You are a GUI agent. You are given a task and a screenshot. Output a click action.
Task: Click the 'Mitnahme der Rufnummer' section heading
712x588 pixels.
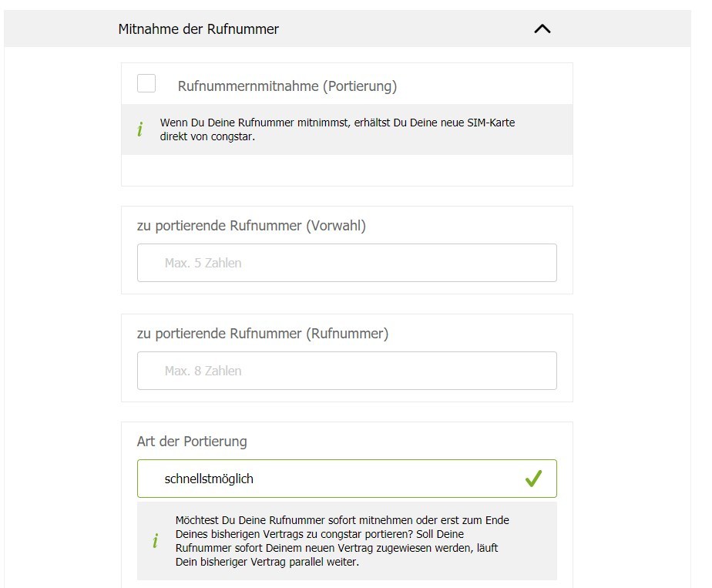pos(199,29)
